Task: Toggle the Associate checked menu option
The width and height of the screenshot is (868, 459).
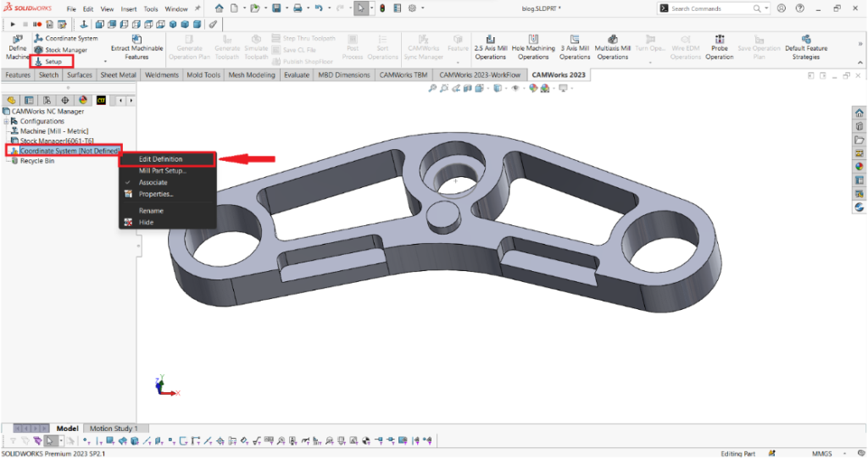Action: point(153,183)
